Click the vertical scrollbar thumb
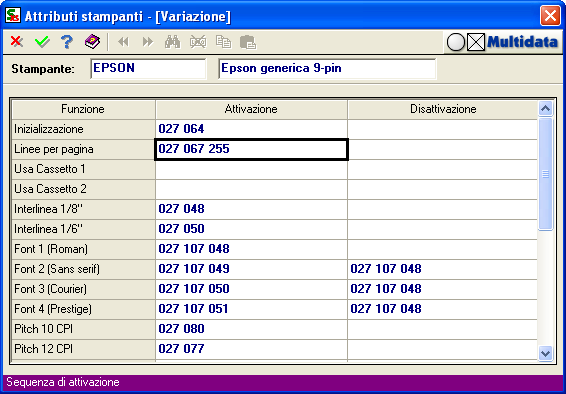 pos(545,174)
